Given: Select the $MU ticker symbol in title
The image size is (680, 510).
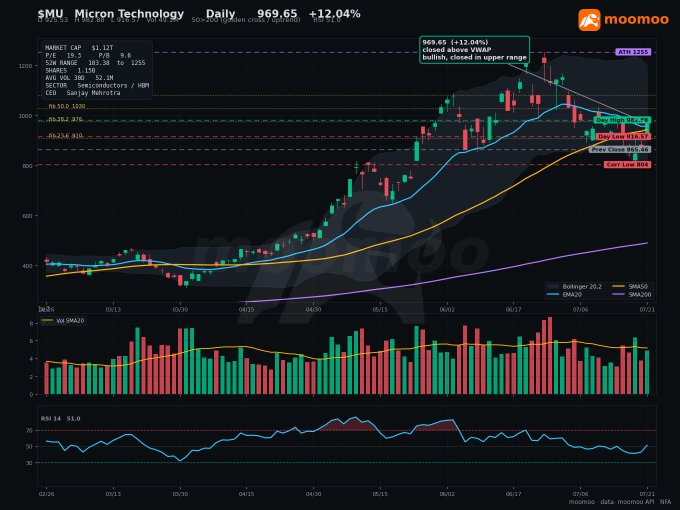Looking at the screenshot, I should 50,14.
